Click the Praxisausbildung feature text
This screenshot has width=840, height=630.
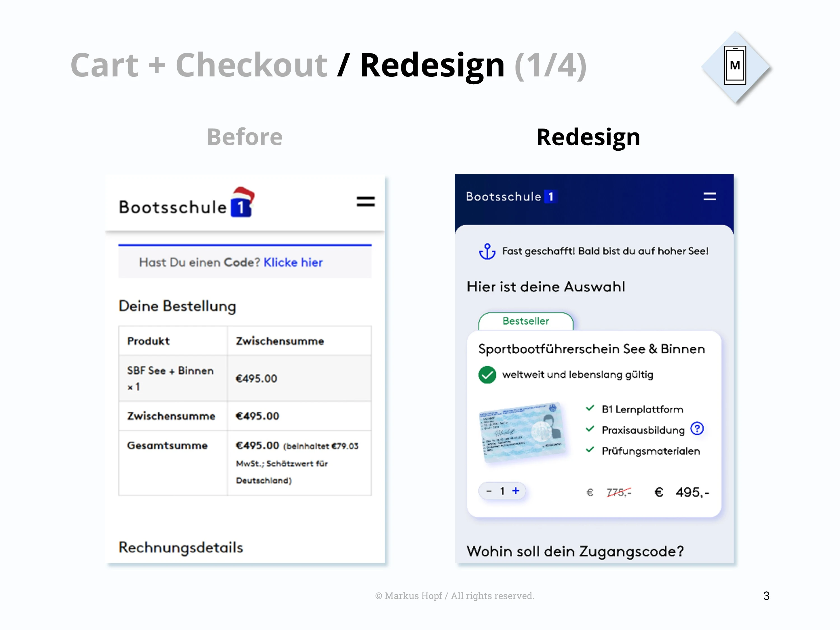click(x=643, y=430)
